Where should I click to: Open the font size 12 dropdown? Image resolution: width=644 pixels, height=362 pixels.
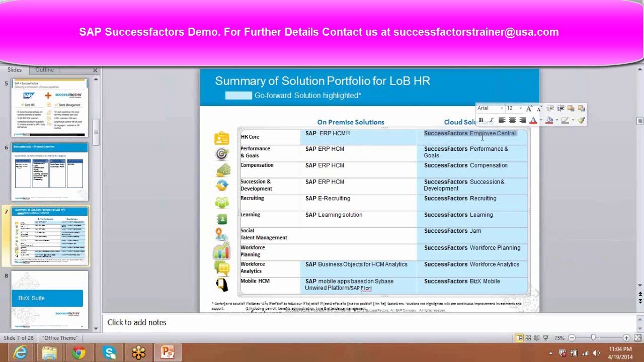(x=520, y=109)
